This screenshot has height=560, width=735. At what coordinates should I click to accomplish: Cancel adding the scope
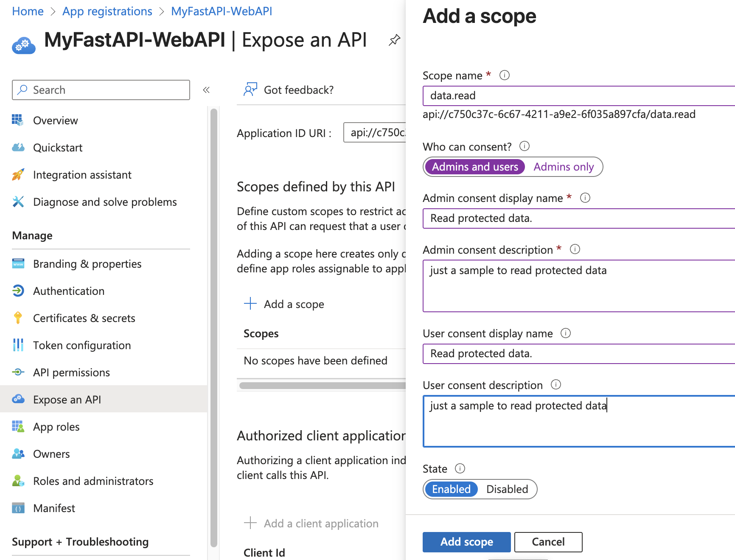tap(548, 542)
